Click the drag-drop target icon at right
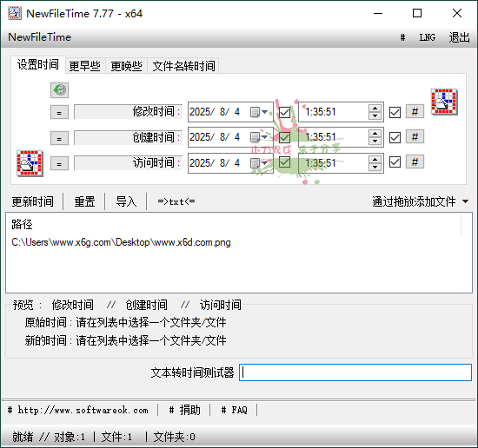Viewport: 478px width, 448px height. click(444, 102)
